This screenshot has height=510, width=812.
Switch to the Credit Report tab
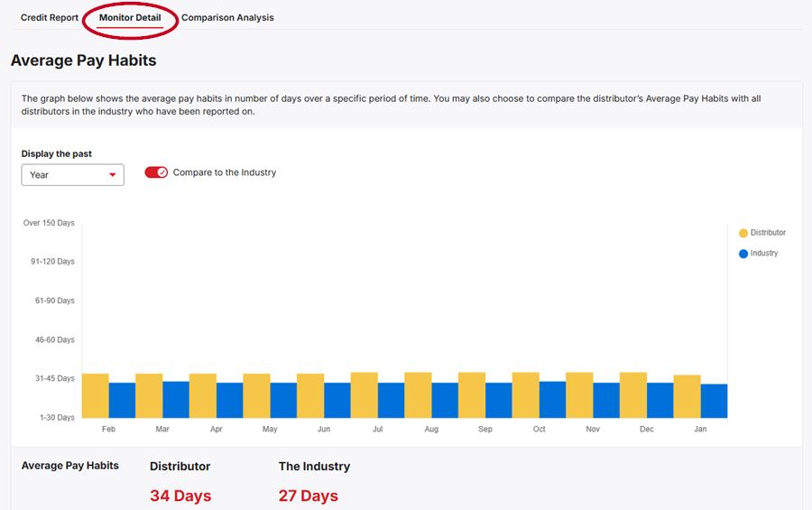(x=50, y=18)
